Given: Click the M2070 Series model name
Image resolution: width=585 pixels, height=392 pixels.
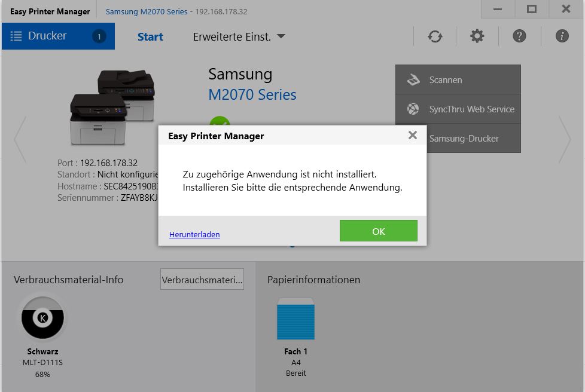Looking at the screenshot, I should pyautogui.click(x=252, y=94).
